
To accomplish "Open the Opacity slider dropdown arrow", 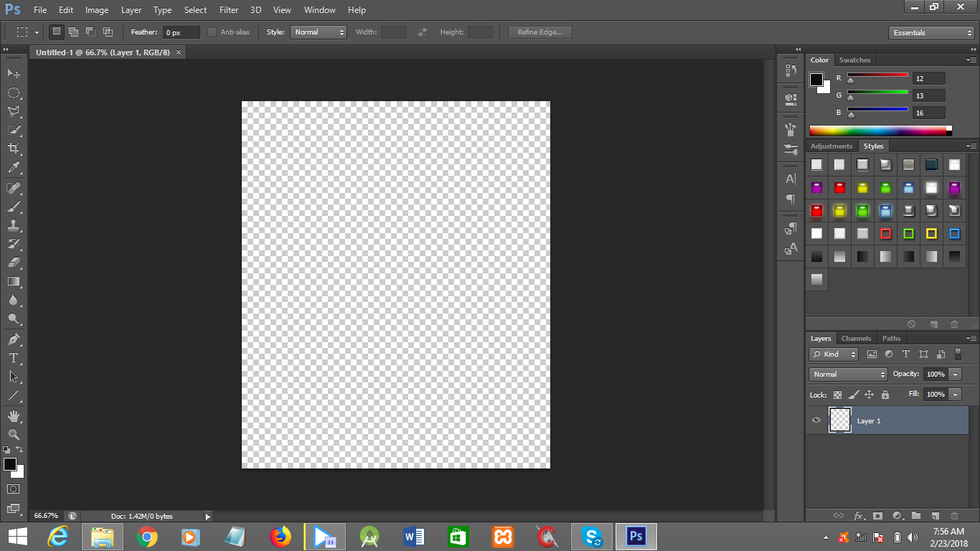I will [x=955, y=375].
